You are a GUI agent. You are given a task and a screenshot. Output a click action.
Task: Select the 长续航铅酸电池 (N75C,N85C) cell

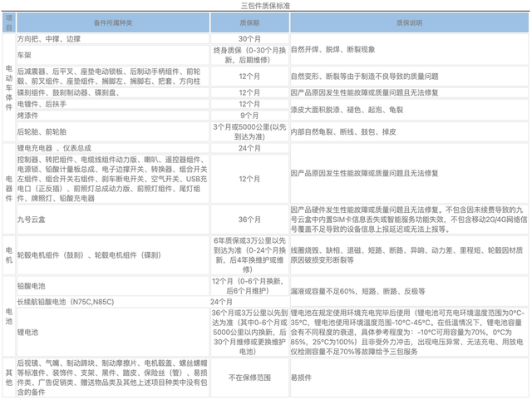click(113, 302)
